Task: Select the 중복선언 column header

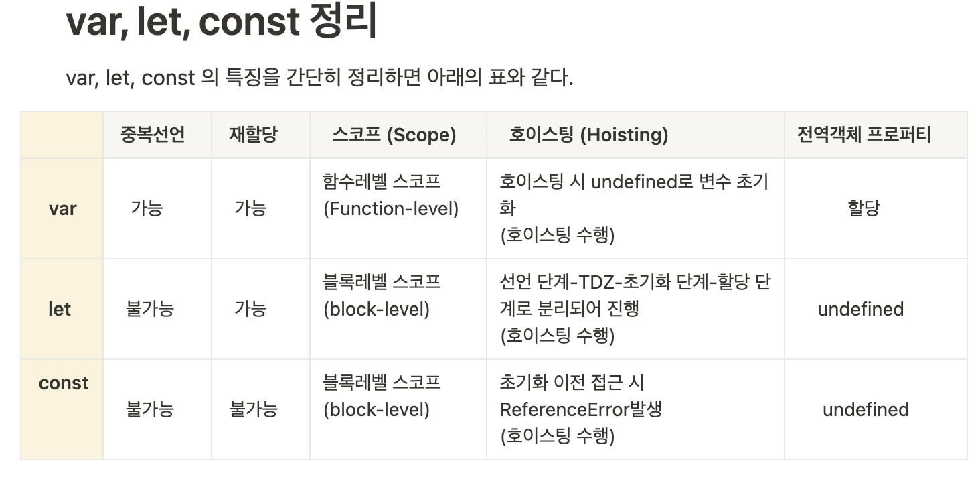Action: click(x=157, y=135)
